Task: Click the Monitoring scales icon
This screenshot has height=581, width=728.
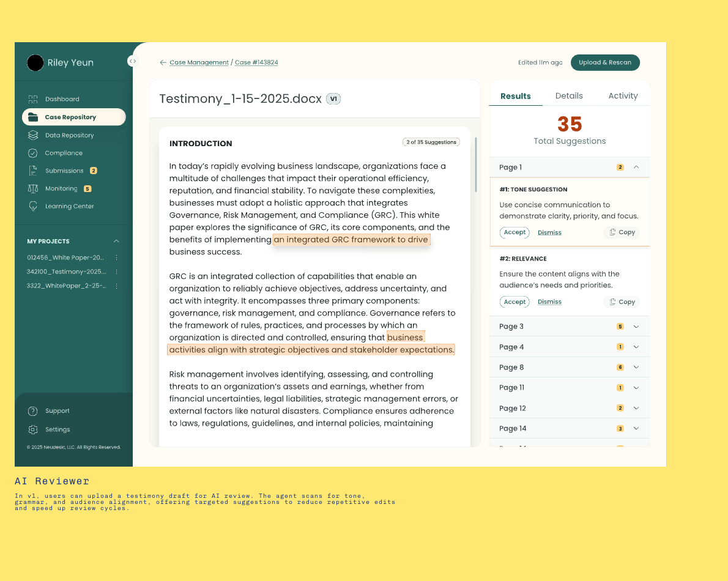Action: click(33, 188)
